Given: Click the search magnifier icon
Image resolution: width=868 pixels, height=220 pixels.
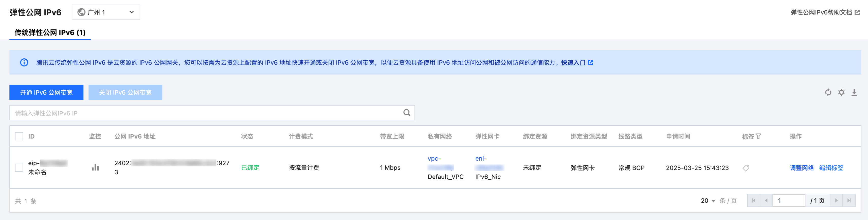Looking at the screenshot, I should 407,113.
